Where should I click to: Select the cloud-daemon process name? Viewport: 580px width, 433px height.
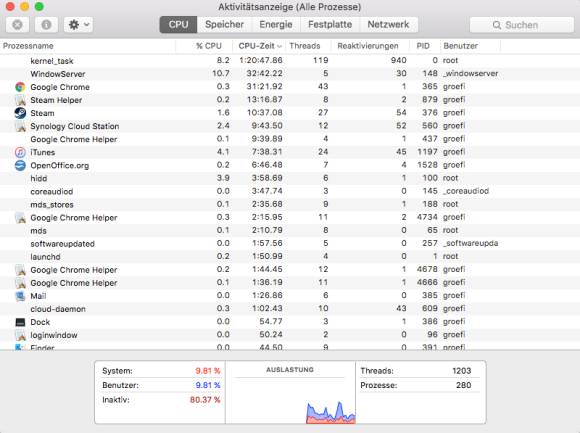pos(58,309)
